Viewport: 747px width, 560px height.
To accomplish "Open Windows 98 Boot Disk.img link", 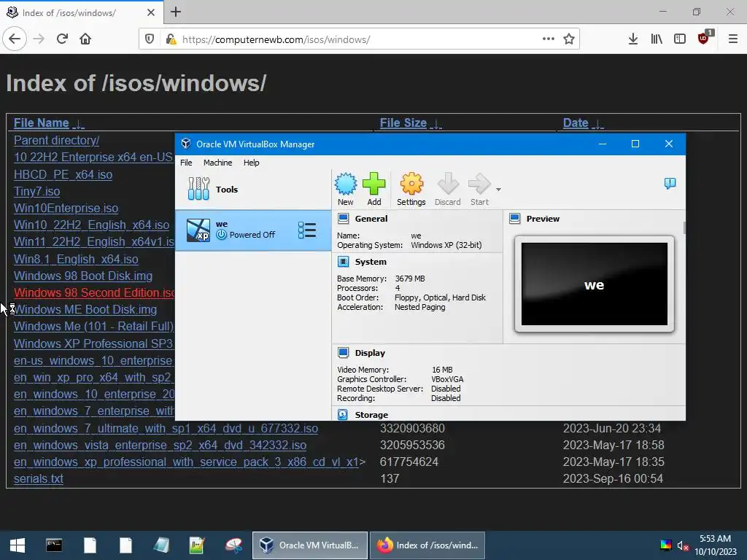I will (x=83, y=276).
